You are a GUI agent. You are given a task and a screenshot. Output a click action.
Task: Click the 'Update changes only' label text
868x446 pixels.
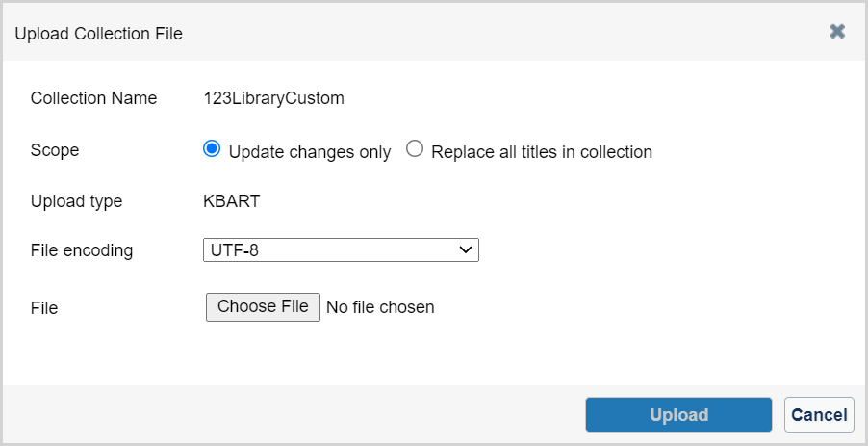[x=310, y=152]
